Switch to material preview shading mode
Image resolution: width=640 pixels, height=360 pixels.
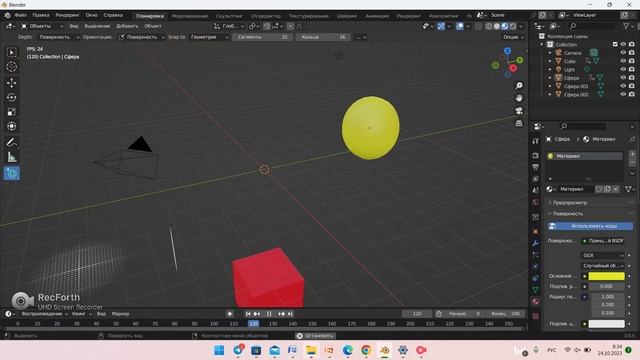coord(505,26)
